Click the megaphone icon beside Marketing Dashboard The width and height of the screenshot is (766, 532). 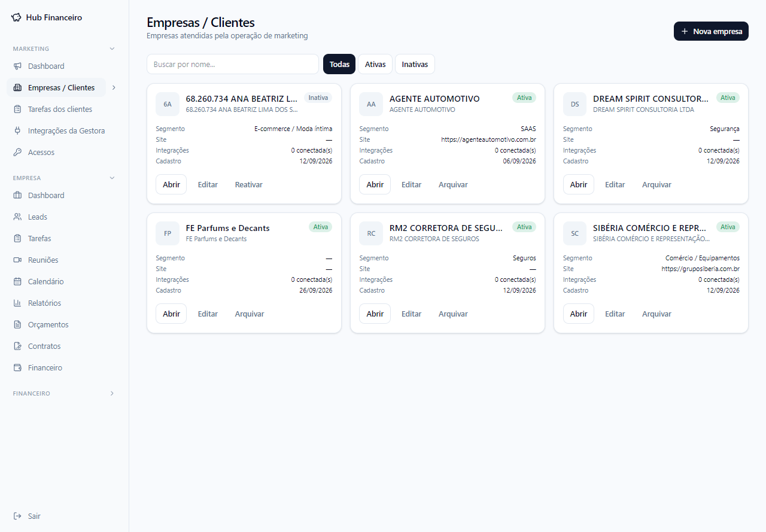pos(17,66)
